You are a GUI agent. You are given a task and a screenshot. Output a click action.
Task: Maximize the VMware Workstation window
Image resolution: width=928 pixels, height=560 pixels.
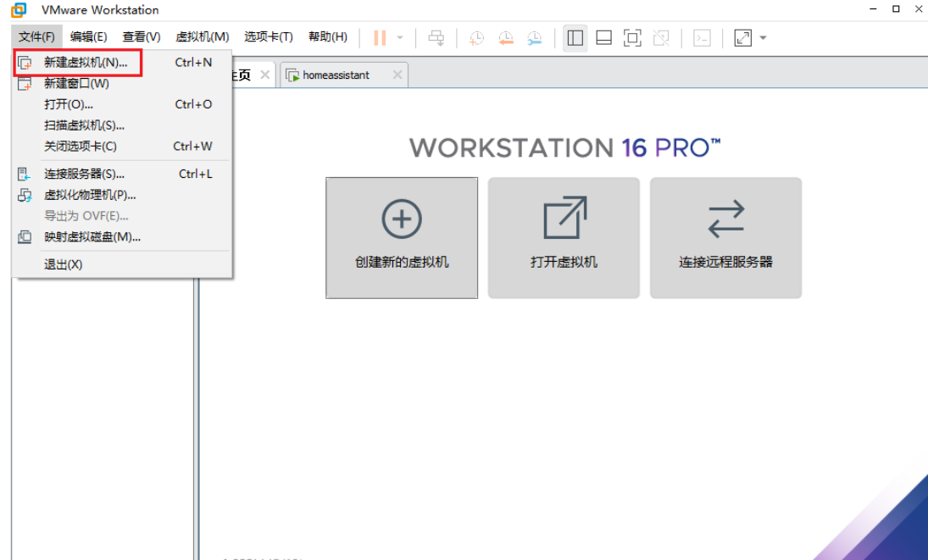point(896,8)
